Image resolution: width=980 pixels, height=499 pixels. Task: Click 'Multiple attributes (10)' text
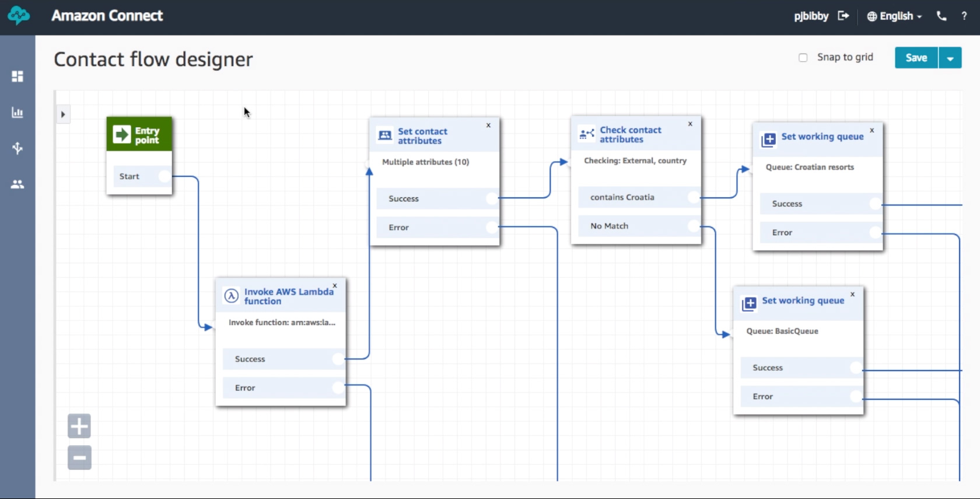425,162
